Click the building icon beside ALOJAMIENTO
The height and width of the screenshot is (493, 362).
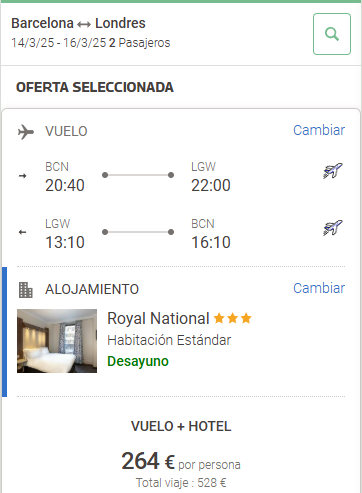[x=26, y=290]
